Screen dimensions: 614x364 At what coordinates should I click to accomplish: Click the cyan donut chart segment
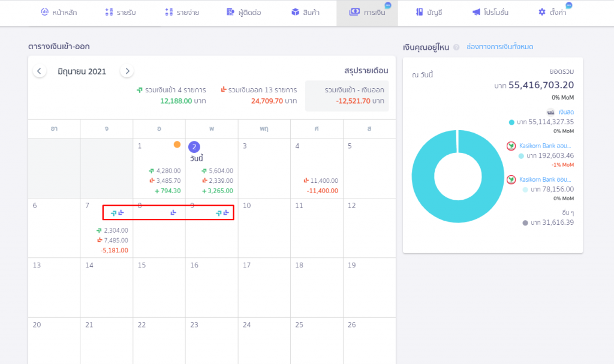point(420,180)
